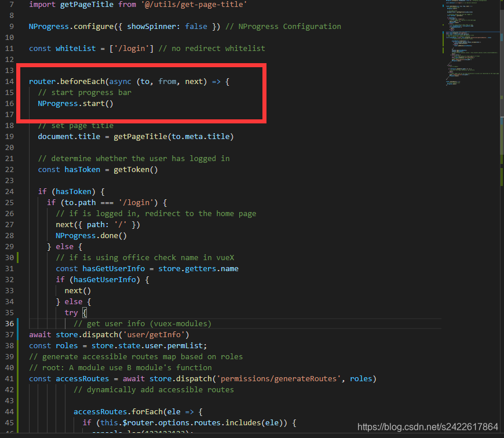Image resolution: width=504 pixels, height=438 pixels.
Task: Click 'next()' on line 33
Action: pyautogui.click(x=78, y=291)
